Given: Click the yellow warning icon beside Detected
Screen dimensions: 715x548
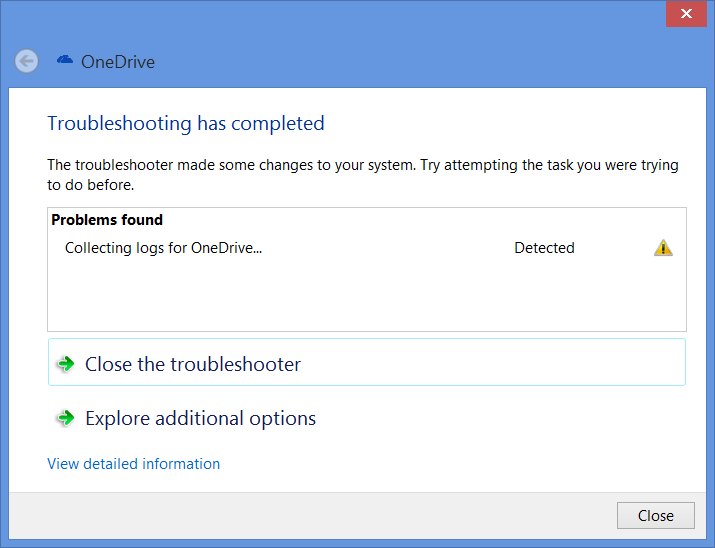Looking at the screenshot, I should click(x=663, y=248).
